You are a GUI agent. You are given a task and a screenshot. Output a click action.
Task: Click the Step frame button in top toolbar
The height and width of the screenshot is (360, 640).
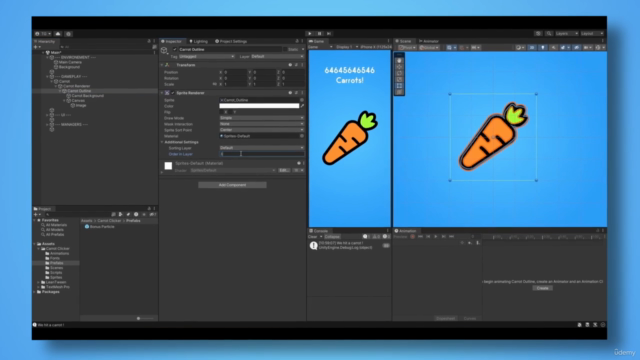click(329, 33)
